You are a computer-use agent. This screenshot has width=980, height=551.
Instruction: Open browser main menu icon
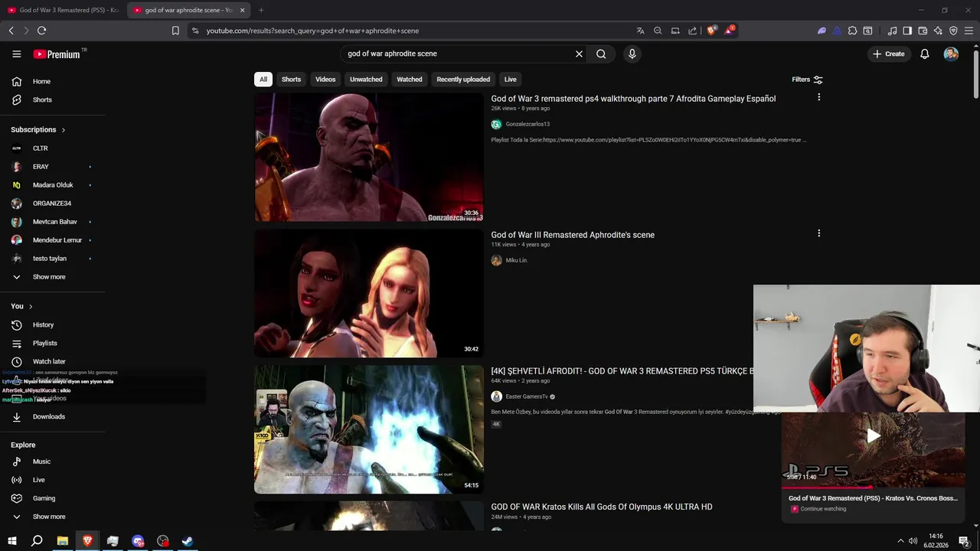click(x=969, y=31)
